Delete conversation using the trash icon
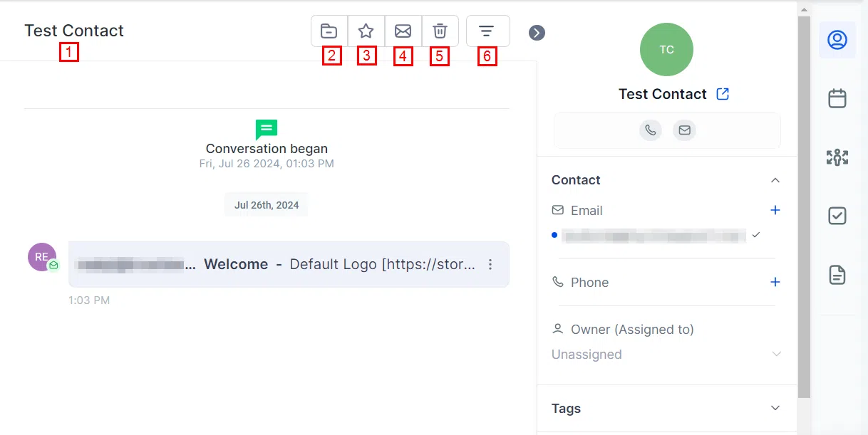The width and height of the screenshot is (868, 435). point(440,31)
